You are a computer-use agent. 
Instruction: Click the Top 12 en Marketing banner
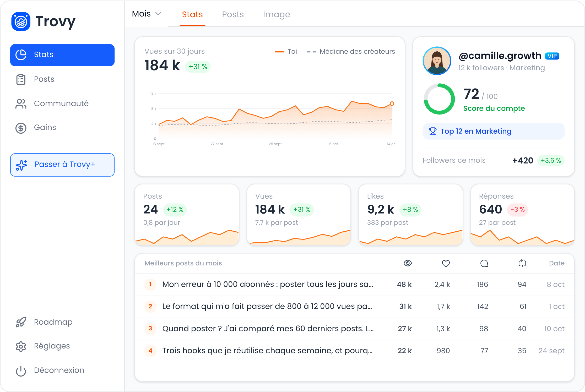[x=494, y=131]
